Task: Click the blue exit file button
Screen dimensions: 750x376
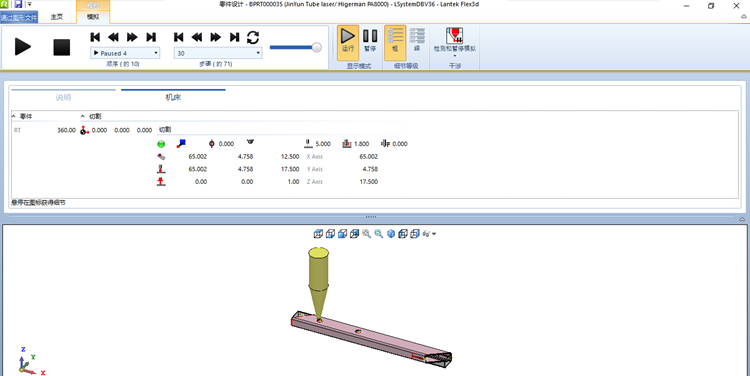Action: (19, 17)
